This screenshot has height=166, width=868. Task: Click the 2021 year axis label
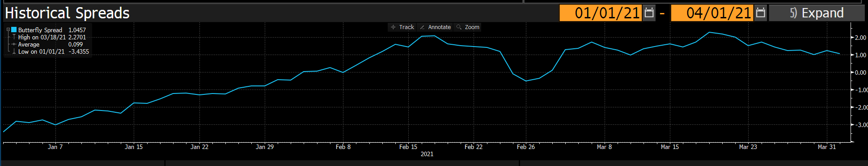pyautogui.click(x=427, y=154)
